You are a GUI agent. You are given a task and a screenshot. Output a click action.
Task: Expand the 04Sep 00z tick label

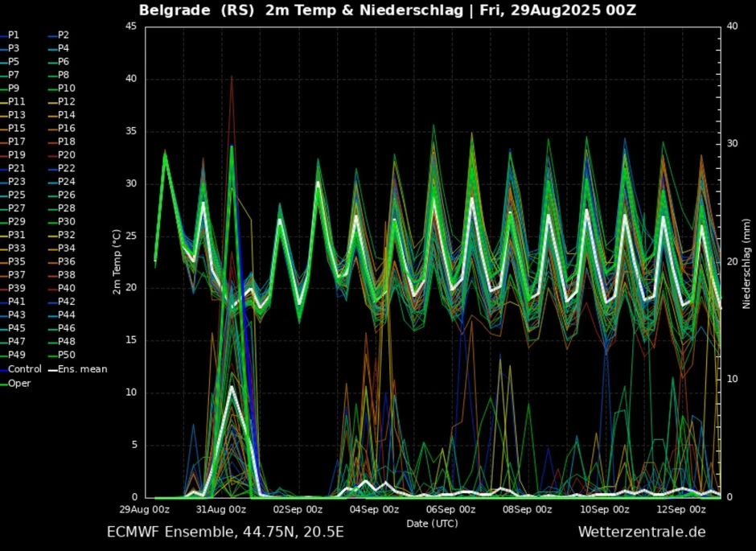tap(375, 509)
